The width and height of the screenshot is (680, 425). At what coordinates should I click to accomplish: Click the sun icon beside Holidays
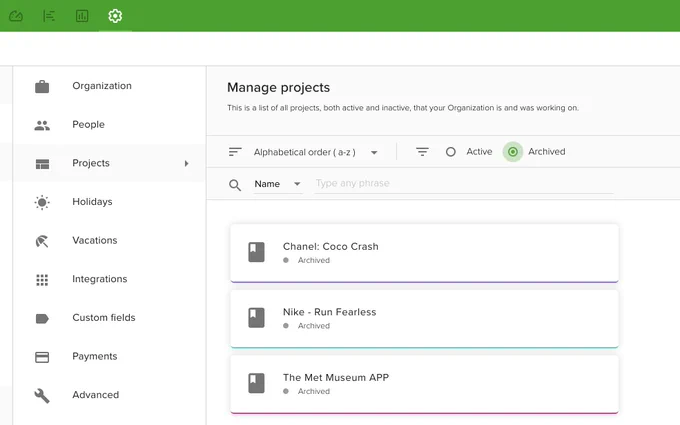pyautogui.click(x=42, y=202)
